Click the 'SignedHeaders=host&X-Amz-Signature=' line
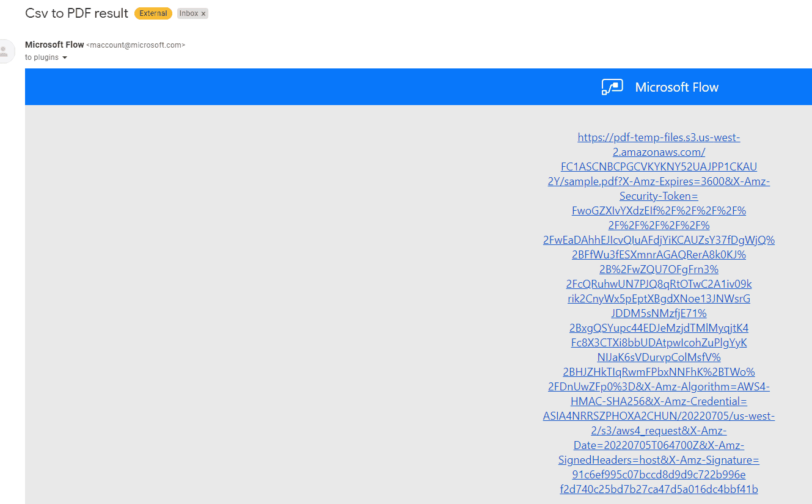Screen dimensions: 812x504 point(659,459)
